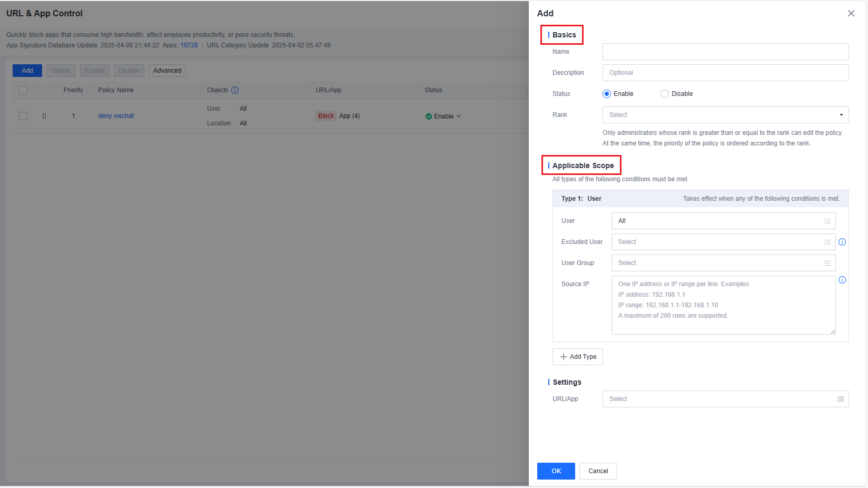The width and height of the screenshot is (868, 488).
Task: Click into the Source IP text area
Action: [724, 305]
